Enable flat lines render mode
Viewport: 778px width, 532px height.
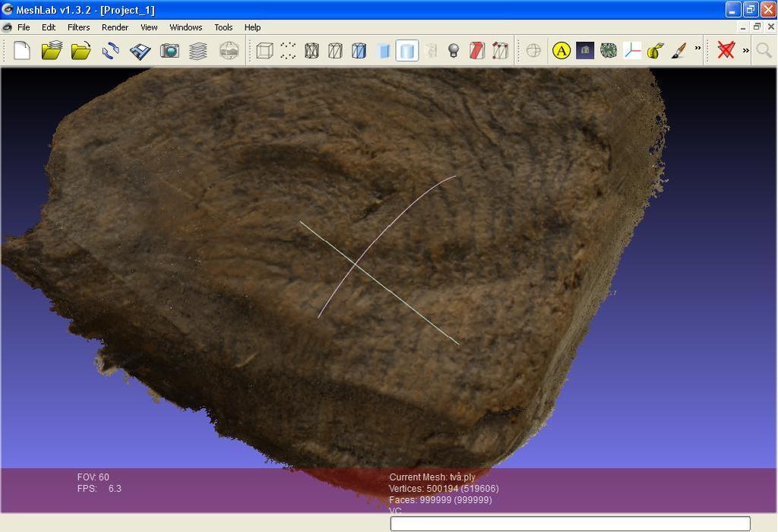pos(359,51)
